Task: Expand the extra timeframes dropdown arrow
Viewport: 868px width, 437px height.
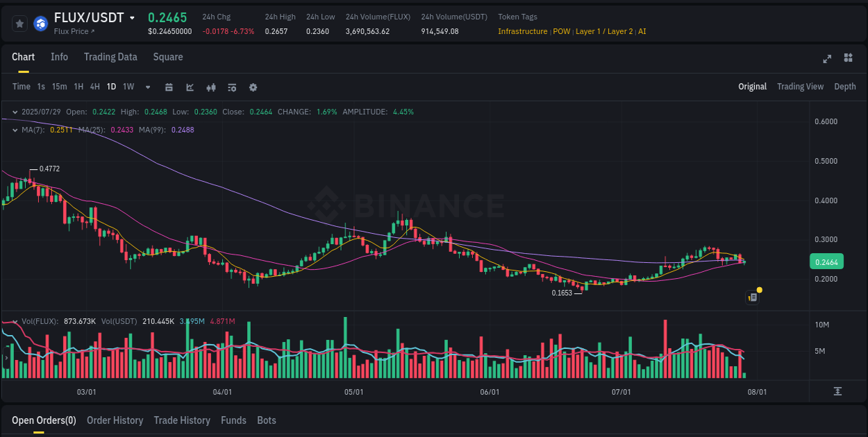Action: tap(147, 87)
